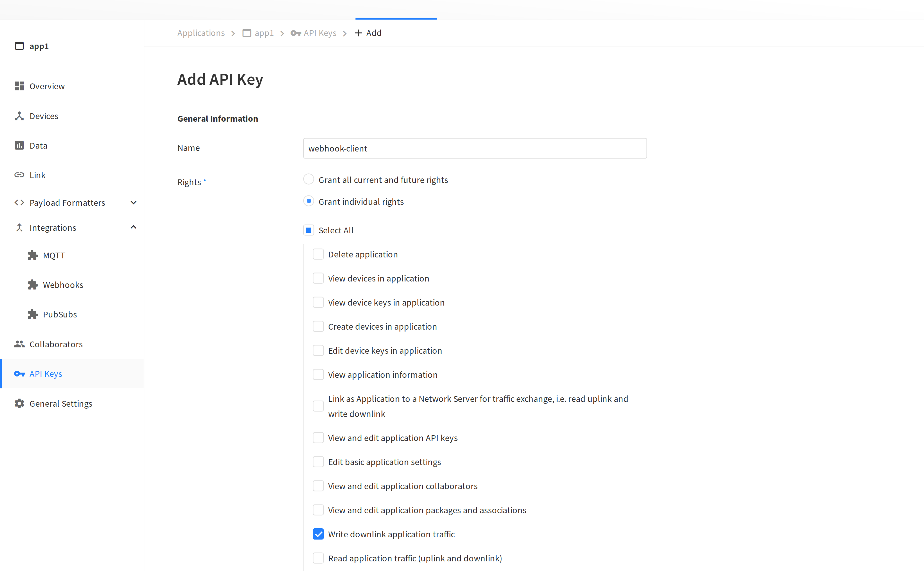Uncheck Write downlink application traffic
This screenshot has width=924, height=571.
tap(318, 534)
